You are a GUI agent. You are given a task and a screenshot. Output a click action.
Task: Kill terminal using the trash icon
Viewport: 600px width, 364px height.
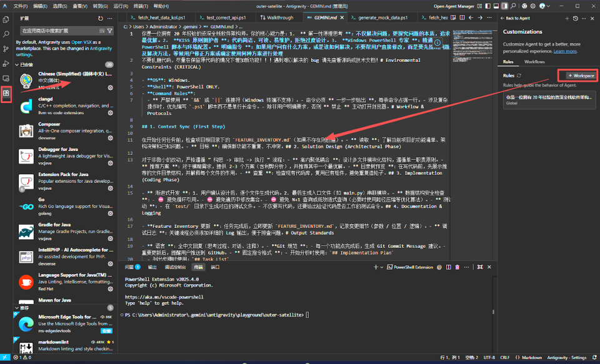[x=457, y=267]
